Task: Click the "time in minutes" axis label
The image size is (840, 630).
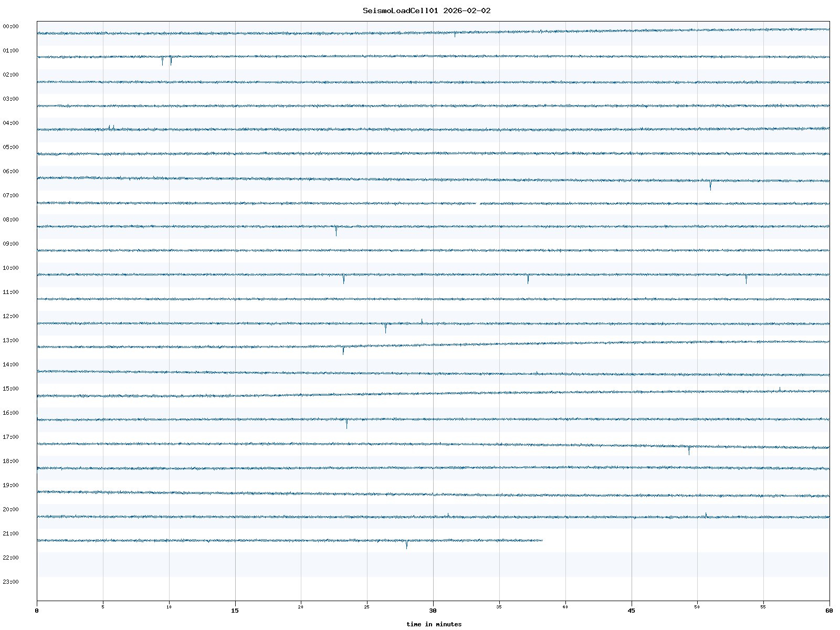Action: tap(434, 624)
